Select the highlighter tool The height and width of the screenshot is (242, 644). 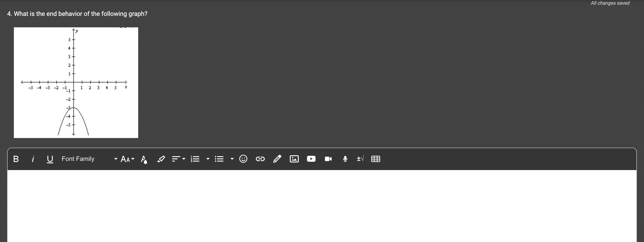click(x=161, y=159)
